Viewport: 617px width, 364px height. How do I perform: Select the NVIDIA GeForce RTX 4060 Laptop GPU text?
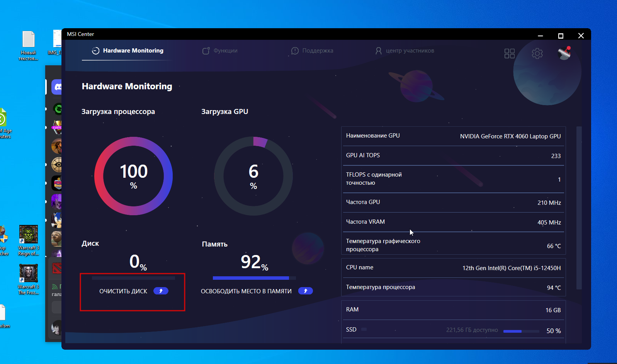click(510, 136)
